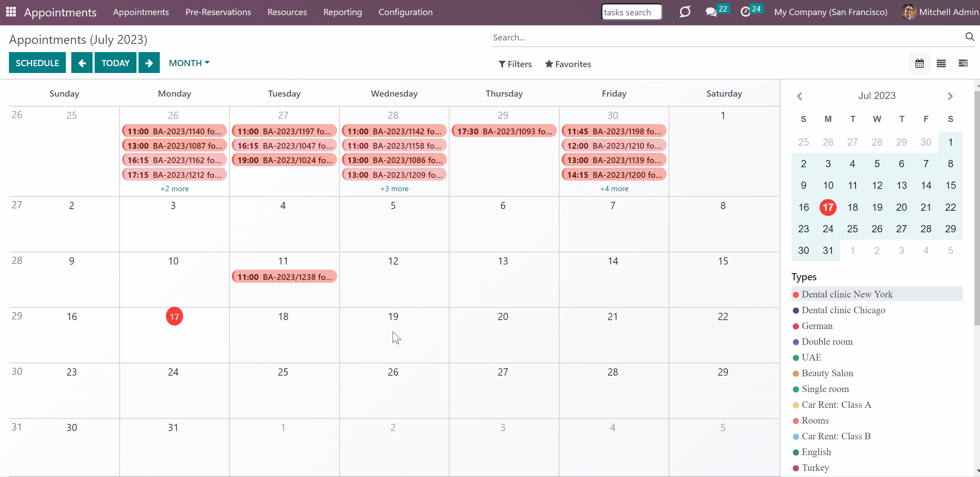Open the discuss messages icon
This screenshot has height=477, width=980.
click(710, 12)
